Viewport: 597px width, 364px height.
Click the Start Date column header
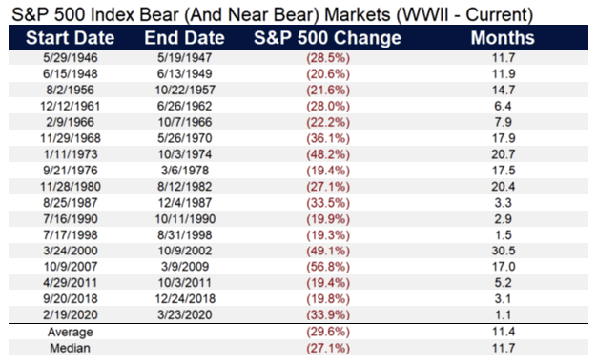pyautogui.click(x=70, y=38)
